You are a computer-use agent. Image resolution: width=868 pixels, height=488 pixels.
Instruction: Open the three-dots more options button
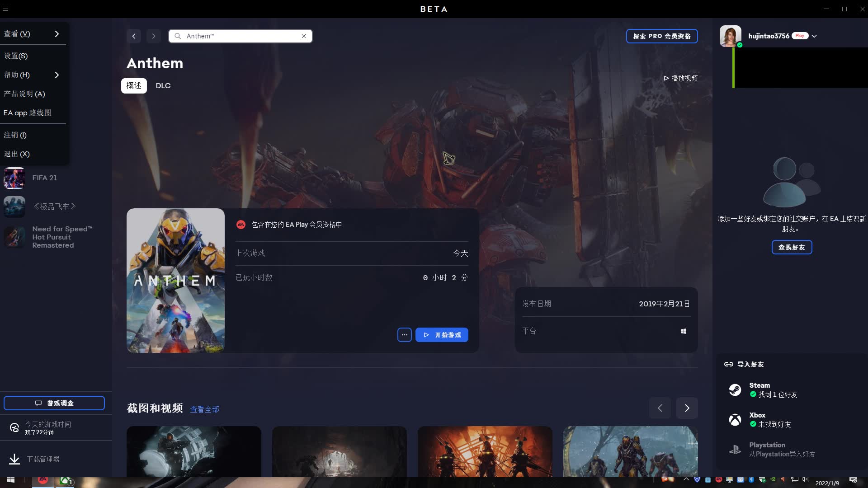[405, 335]
